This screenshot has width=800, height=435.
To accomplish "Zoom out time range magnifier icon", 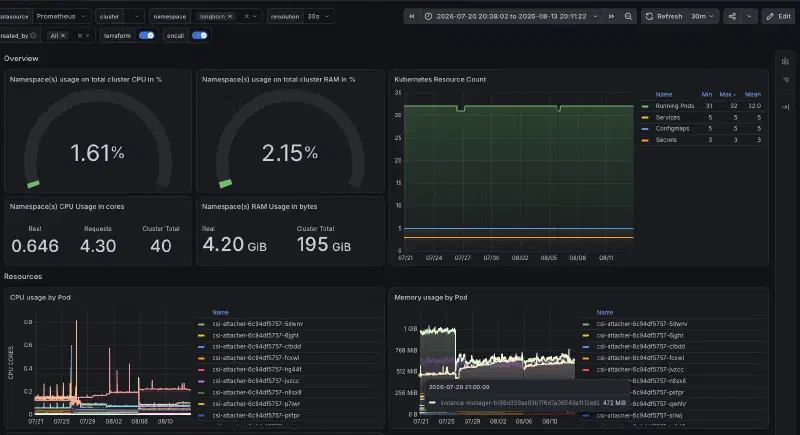I will [x=628, y=16].
